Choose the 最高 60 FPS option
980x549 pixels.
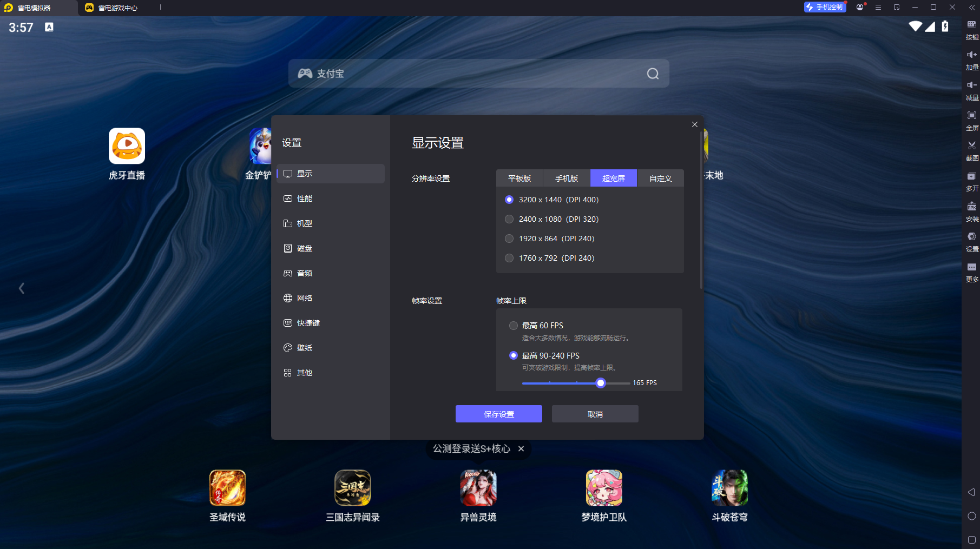(x=536, y=326)
